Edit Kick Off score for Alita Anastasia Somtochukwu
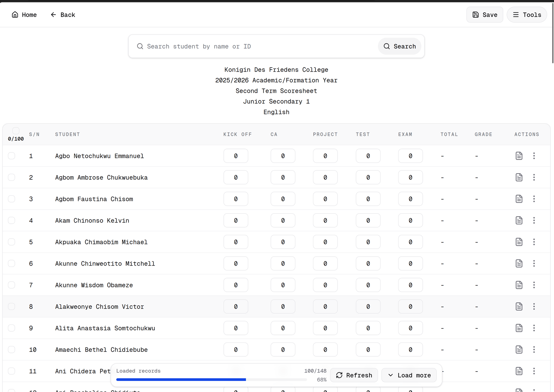The height and width of the screenshot is (392, 554). [236, 328]
